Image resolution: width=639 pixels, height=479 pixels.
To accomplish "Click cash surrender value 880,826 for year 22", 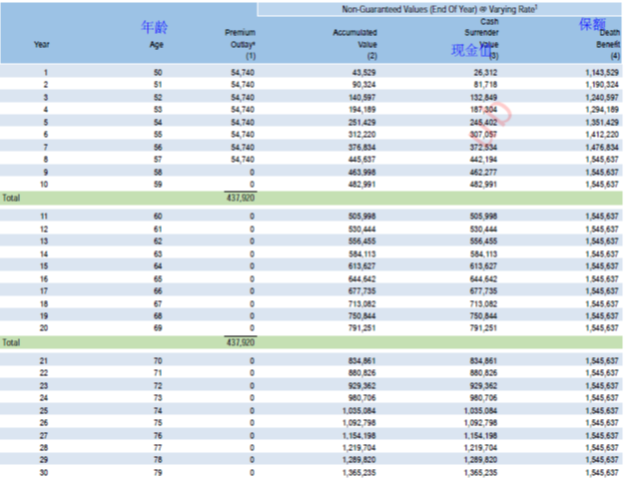I will tap(484, 373).
